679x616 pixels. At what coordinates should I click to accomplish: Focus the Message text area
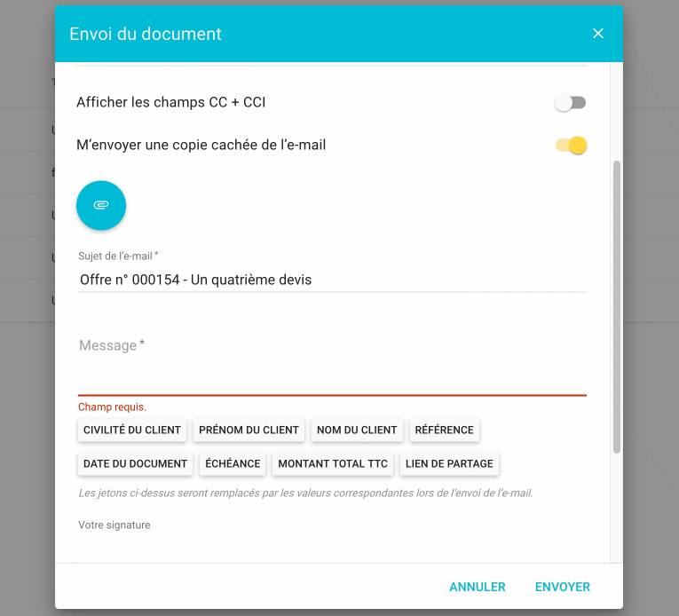(x=332, y=364)
